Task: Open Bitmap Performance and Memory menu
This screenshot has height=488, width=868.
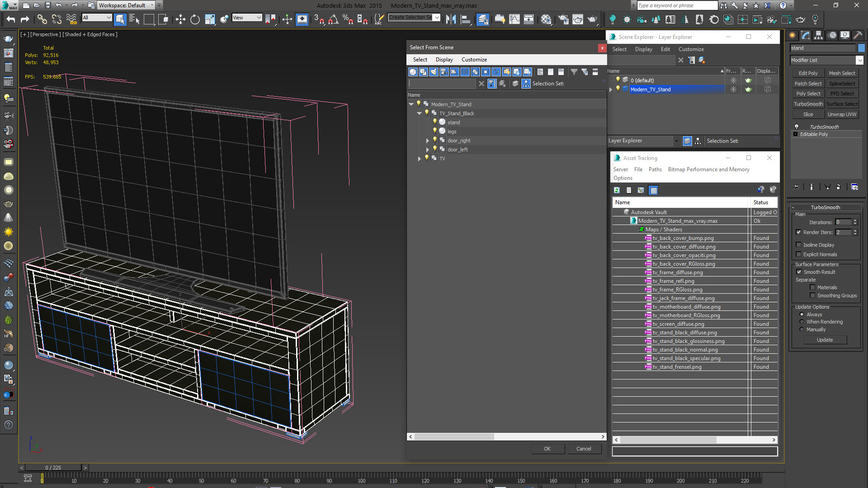Action: click(x=708, y=169)
